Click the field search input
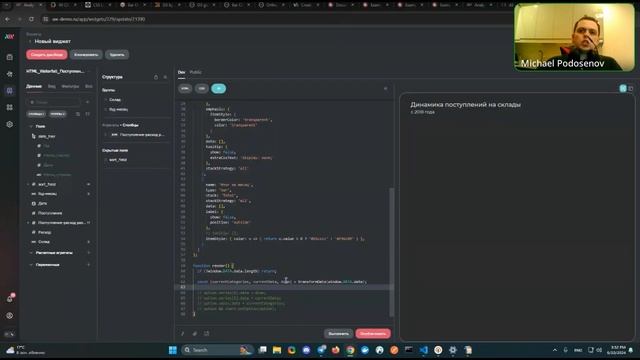The height and width of the screenshot is (360, 640). coord(53,102)
